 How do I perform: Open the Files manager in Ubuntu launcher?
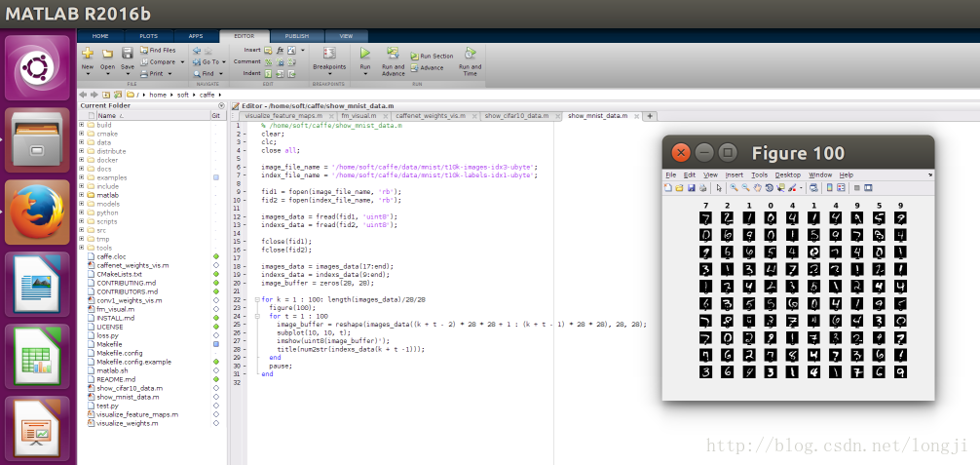tap(37, 139)
